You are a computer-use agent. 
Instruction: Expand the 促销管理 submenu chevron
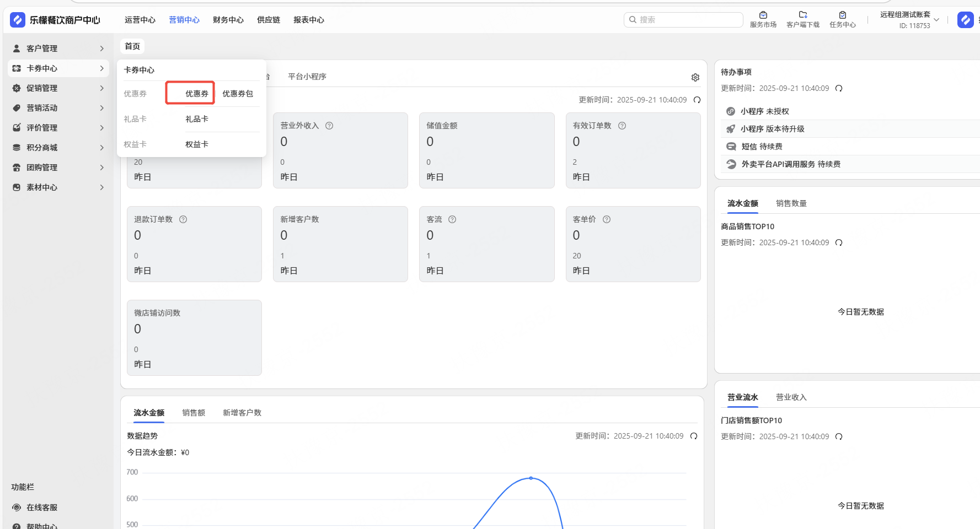(x=102, y=88)
